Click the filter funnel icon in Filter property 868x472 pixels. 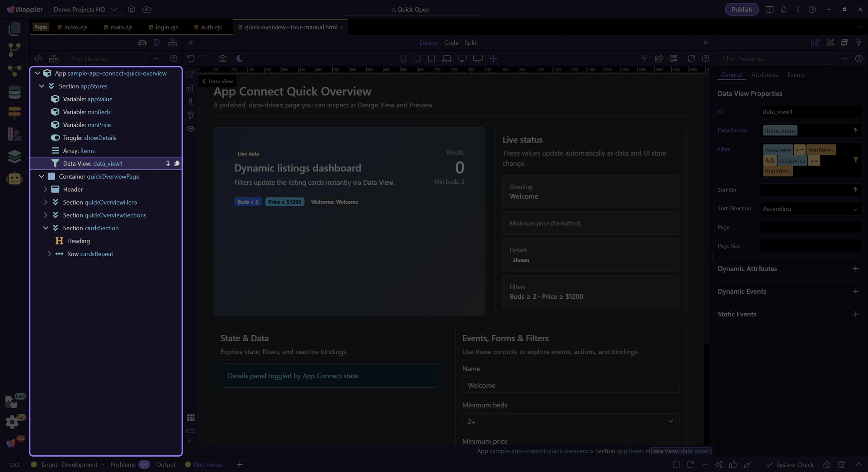coord(855,160)
